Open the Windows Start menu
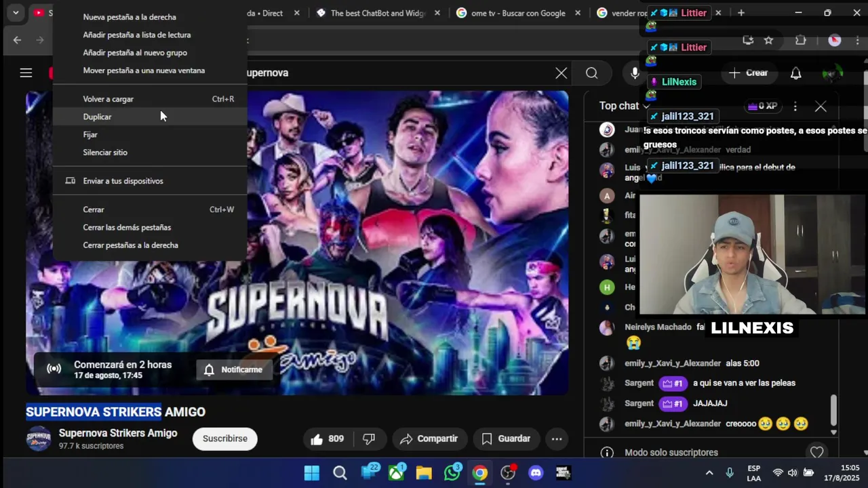The height and width of the screenshot is (488, 868). [312, 473]
